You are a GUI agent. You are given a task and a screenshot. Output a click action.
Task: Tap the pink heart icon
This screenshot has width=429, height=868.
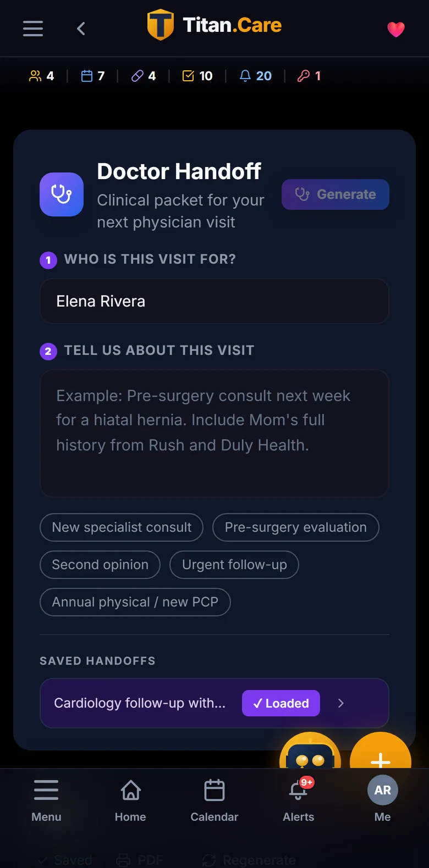pyautogui.click(x=396, y=29)
